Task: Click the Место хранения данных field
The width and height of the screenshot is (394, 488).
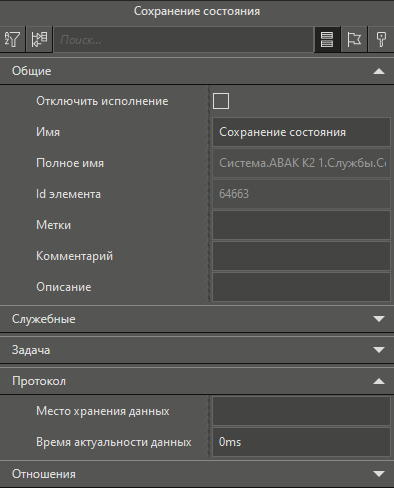Action: pos(301,411)
